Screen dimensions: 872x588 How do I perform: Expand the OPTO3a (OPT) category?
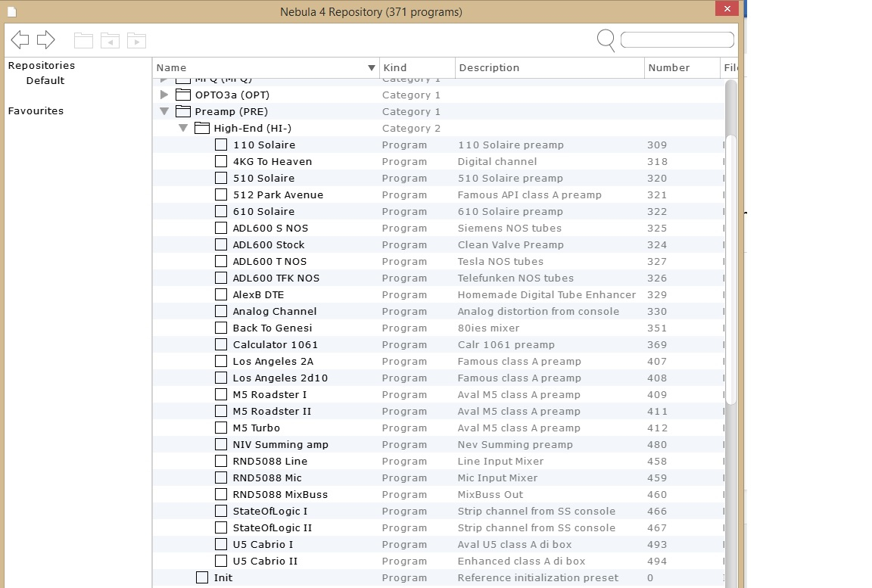click(x=164, y=95)
